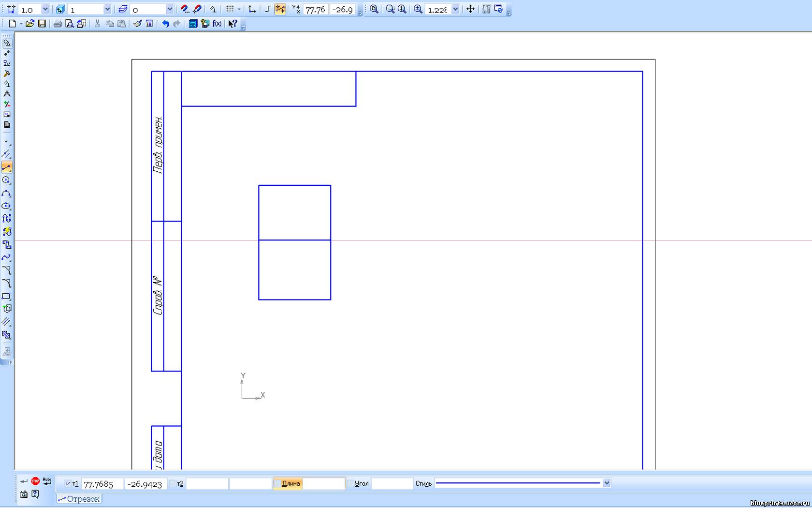Image resolution: width=812 pixels, height=508 pixels.
Task: Select the Auxiliary line tool
Action: (7, 154)
